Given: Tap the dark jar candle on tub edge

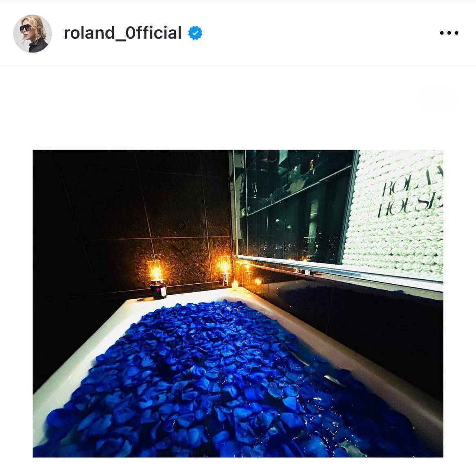Looking at the screenshot, I should coord(158,290).
